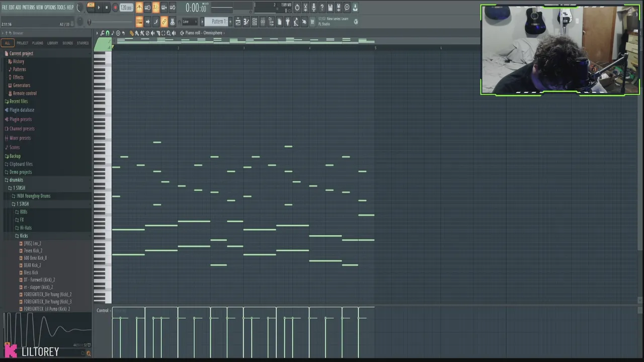Viewport: 644px width, 362px height.
Task: Toggle the metronome button
Action: pos(139,8)
